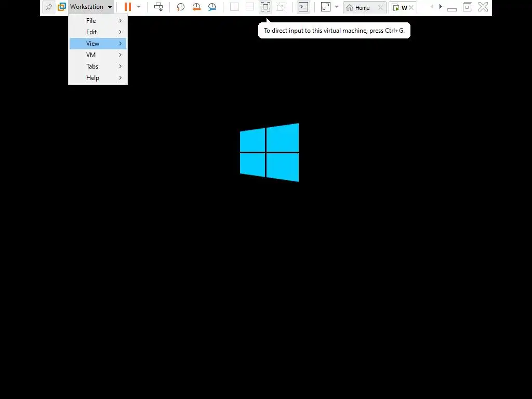This screenshot has height=399, width=532.
Task: Switch to the W virtual machine tab
Action: coord(400,8)
